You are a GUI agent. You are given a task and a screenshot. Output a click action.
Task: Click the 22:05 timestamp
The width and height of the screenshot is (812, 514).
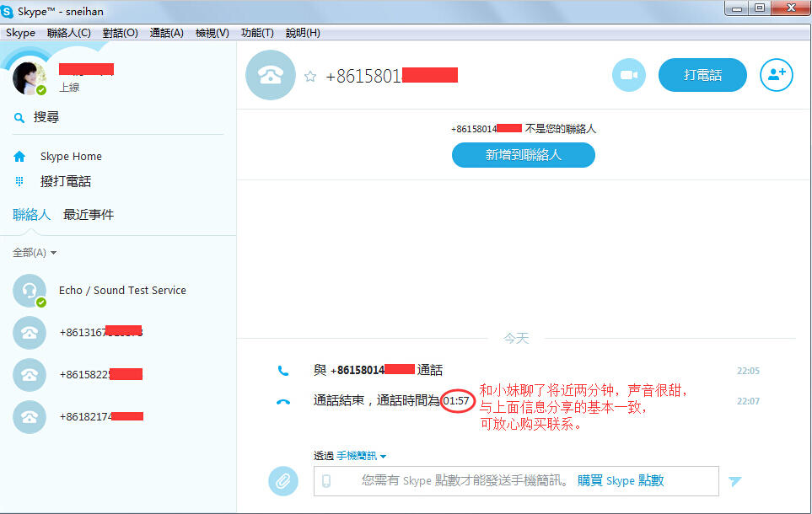point(748,371)
